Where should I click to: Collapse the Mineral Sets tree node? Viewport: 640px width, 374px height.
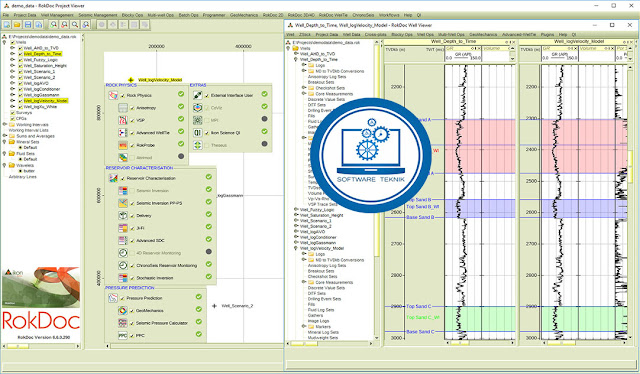coord(5,142)
